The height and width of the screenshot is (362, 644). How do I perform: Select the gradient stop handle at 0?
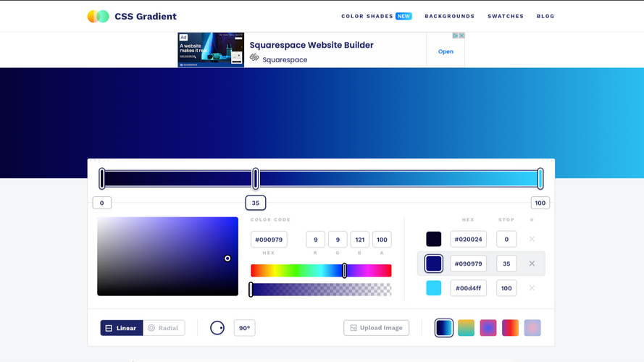click(102, 179)
